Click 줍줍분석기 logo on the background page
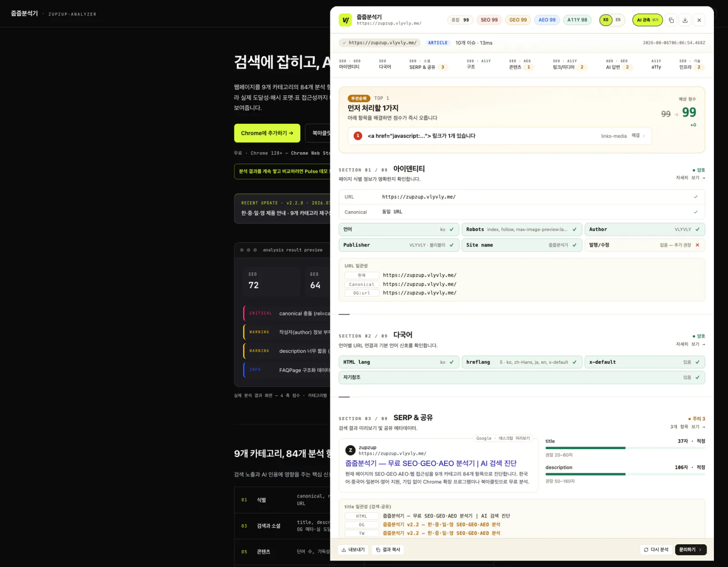 (25, 14)
